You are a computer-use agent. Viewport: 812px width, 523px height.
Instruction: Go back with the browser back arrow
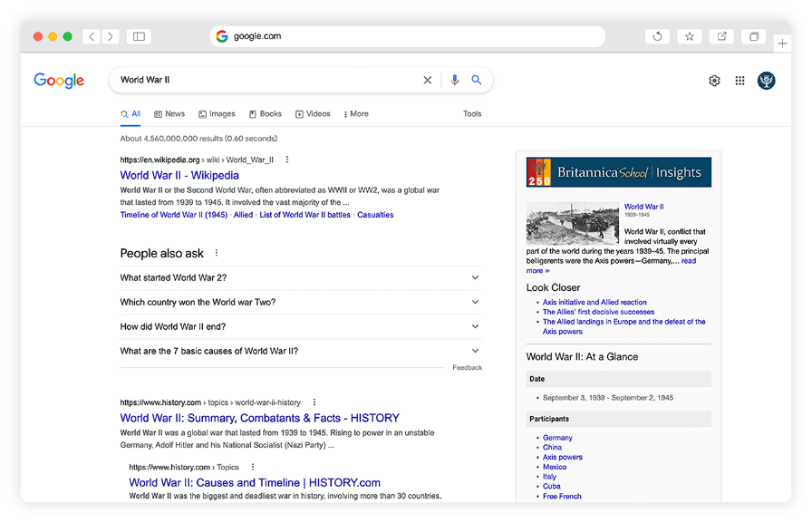[92, 36]
